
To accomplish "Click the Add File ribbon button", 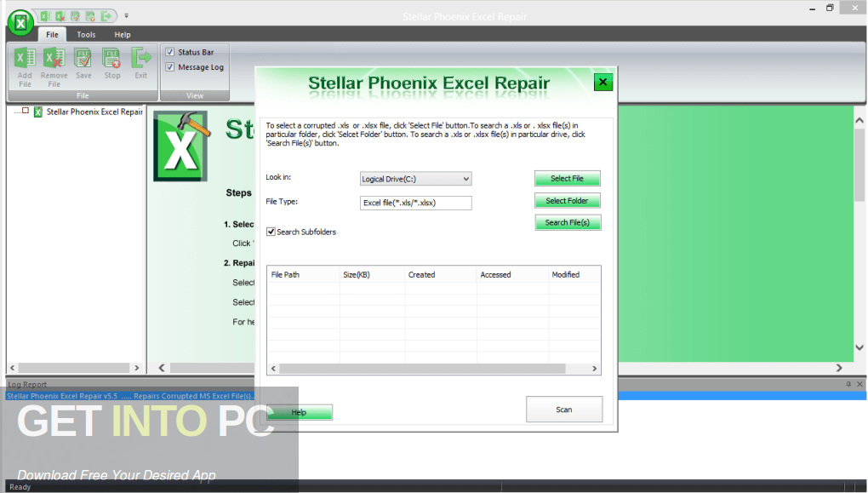I will 25,67.
